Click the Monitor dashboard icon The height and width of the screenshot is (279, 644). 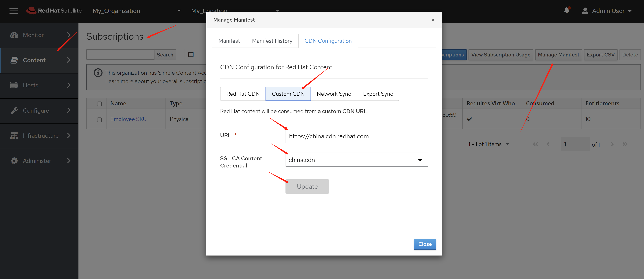14,35
